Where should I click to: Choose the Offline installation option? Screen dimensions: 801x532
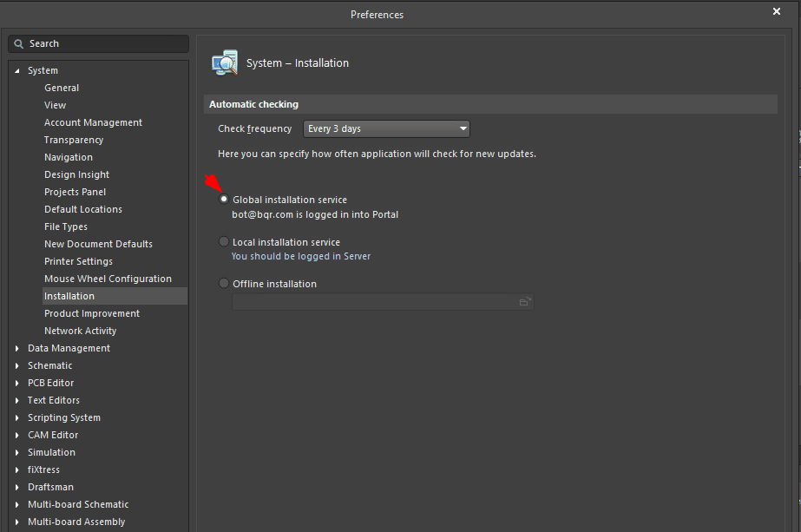click(x=224, y=284)
